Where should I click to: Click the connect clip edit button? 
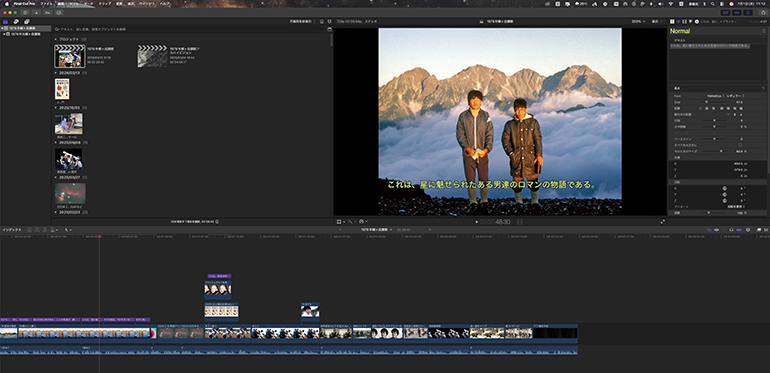pyautogui.click(x=29, y=230)
